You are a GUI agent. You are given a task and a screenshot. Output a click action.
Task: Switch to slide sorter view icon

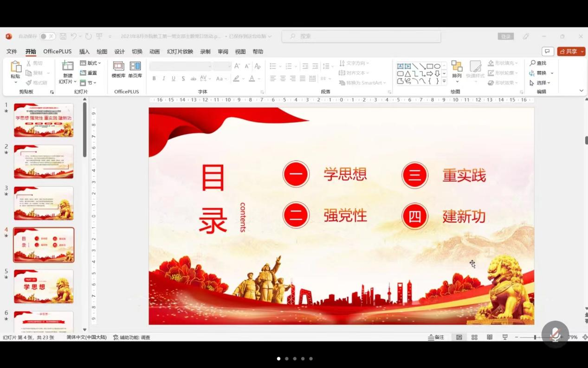(x=474, y=337)
